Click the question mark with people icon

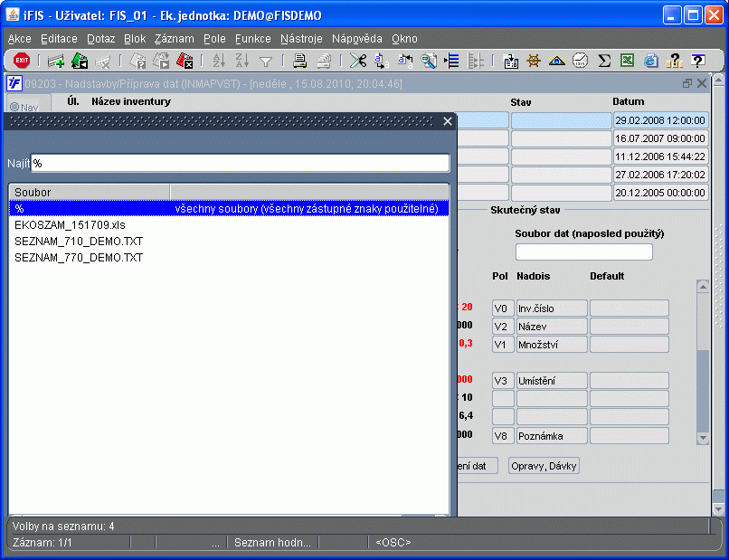click(674, 61)
